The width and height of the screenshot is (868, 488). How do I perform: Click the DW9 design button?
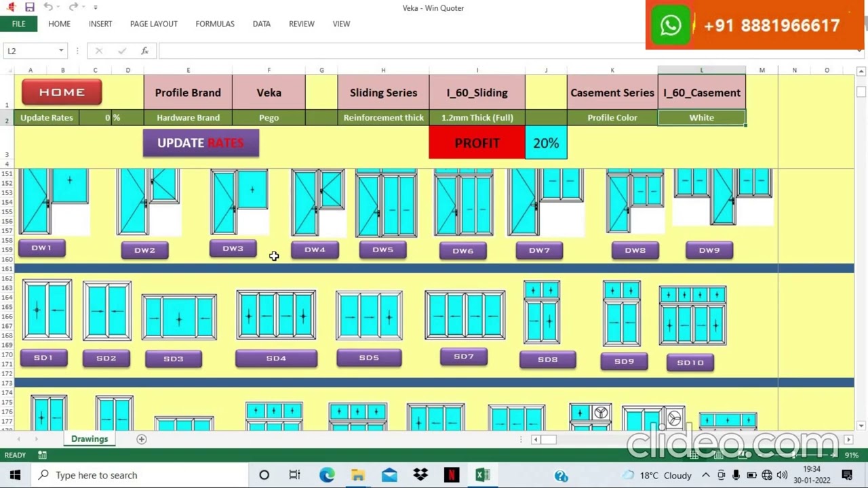pyautogui.click(x=709, y=250)
